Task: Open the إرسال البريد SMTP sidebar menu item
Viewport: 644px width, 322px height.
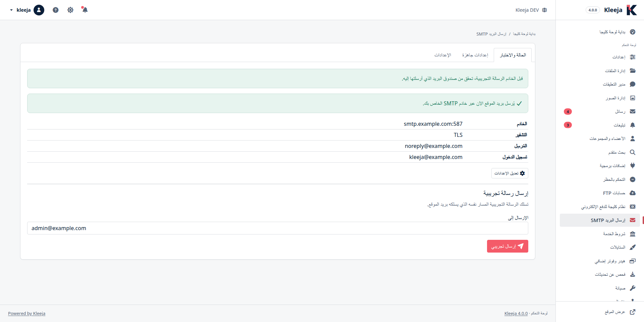Action: coord(600,220)
